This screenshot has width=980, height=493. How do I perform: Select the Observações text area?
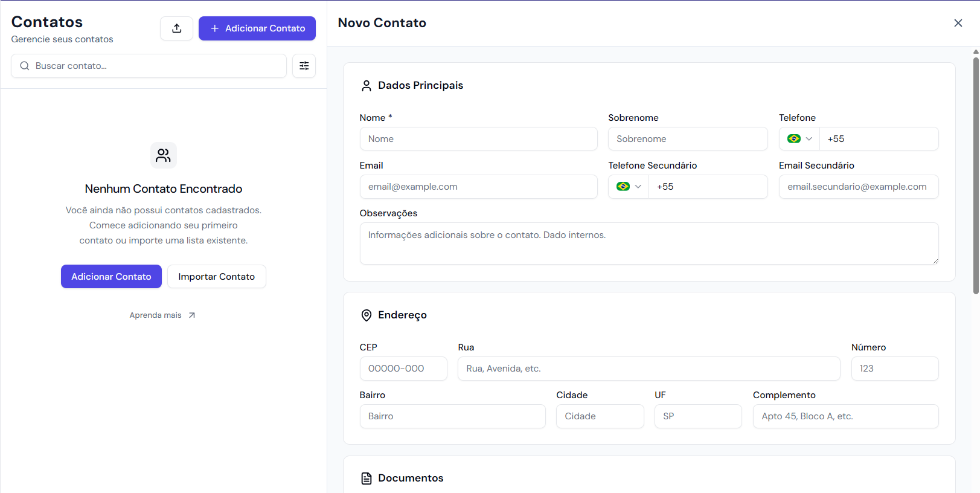coord(649,243)
